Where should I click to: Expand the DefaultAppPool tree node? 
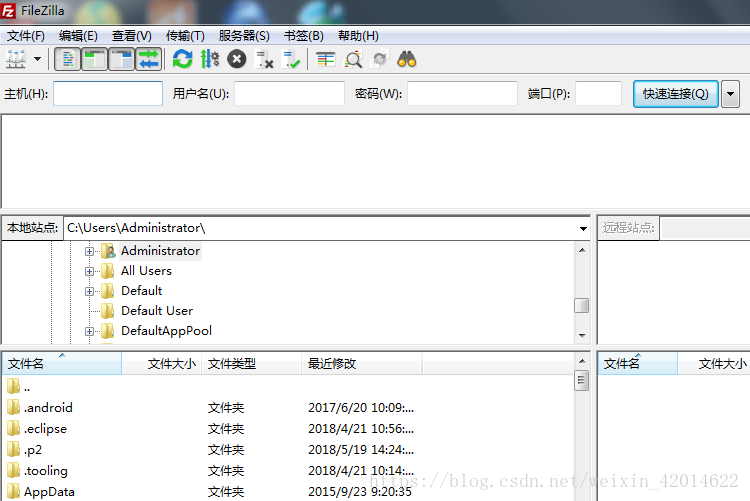click(89, 331)
